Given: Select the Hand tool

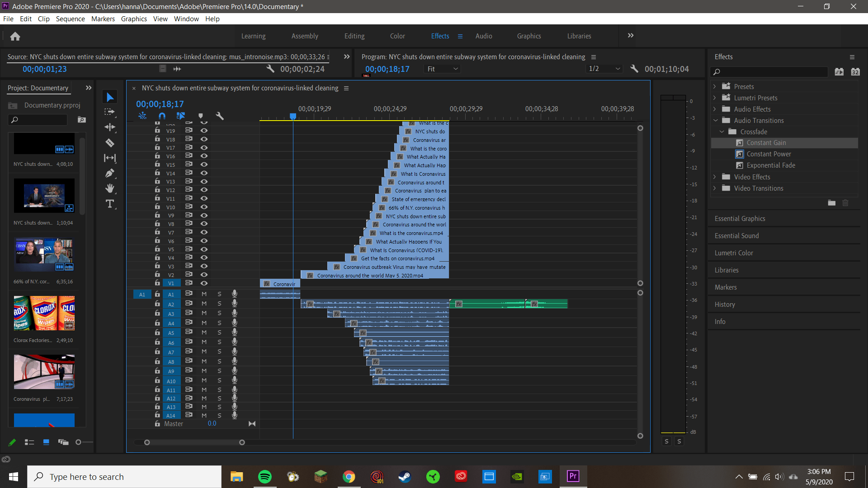Looking at the screenshot, I should pyautogui.click(x=110, y=188).
